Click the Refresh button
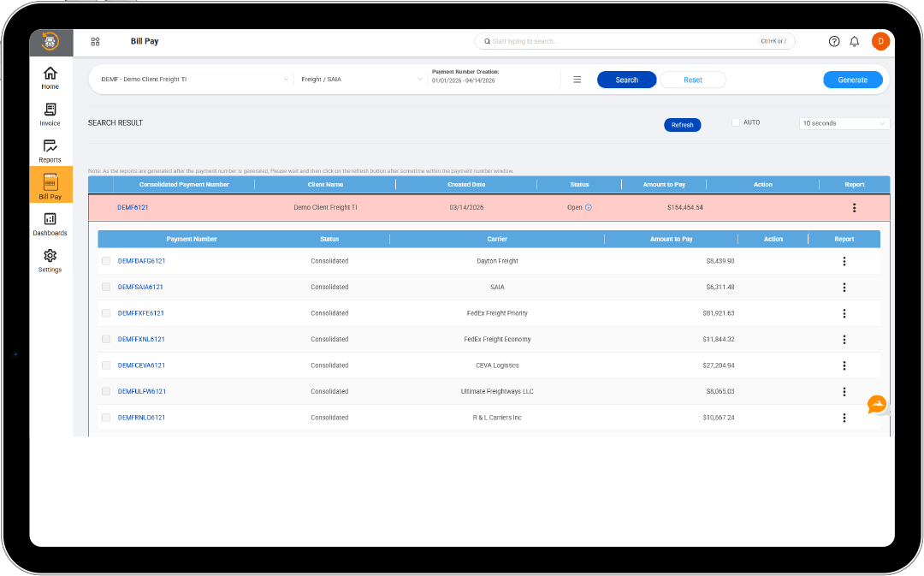Screen dimensions: 924x576 [x=682, y=125]
